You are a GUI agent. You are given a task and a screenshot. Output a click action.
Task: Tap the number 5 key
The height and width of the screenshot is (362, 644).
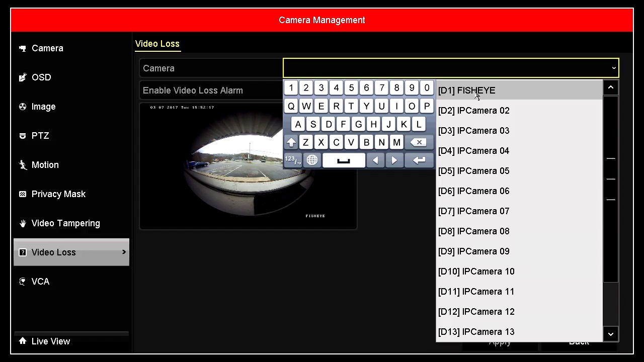pyautogui.click(x=351, y=88)
